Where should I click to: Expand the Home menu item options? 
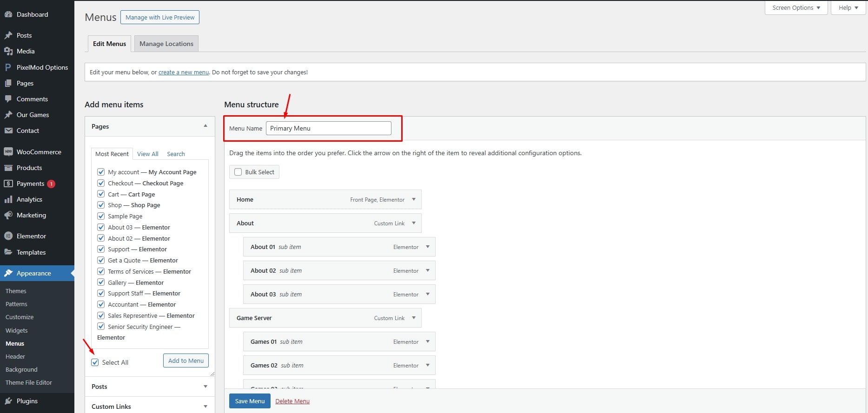click(414, 199)
